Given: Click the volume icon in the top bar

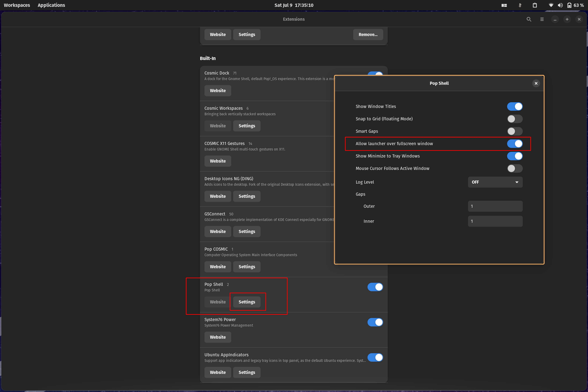Looking at the screenshot, I should coord(560,5).
